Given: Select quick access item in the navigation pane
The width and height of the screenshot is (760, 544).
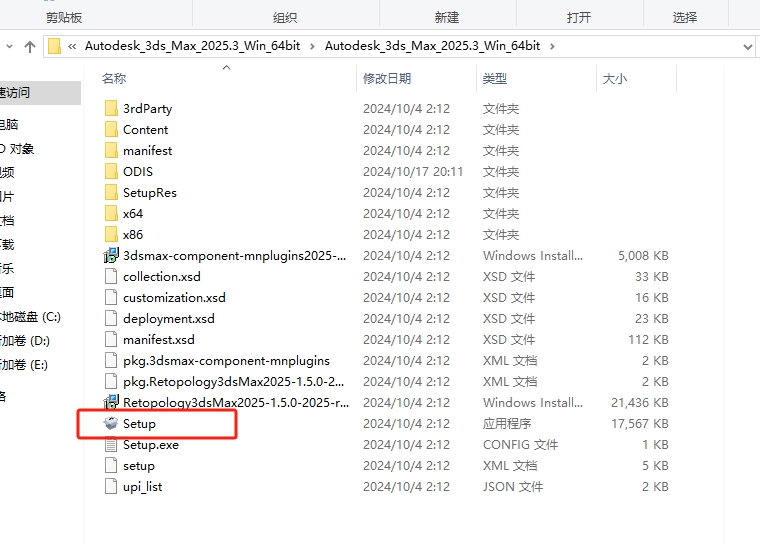Looking at the screenshot, I should pyautogui.click(x=40, y=93).
